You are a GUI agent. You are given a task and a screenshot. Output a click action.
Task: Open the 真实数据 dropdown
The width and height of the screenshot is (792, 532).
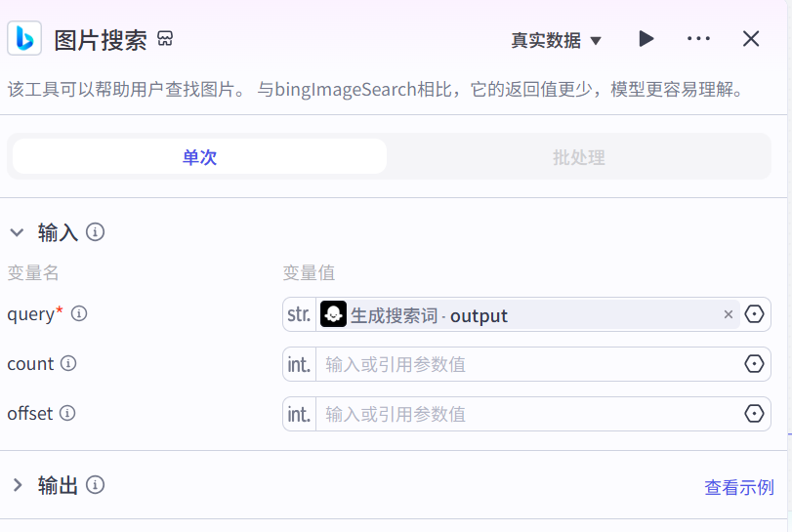pos(557,40)
